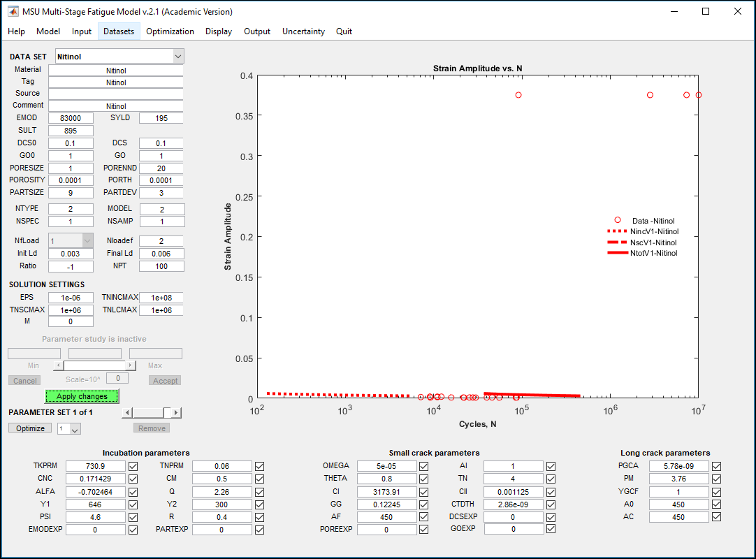756x559 pixels.
Task: Click the Final Ld value field
Action: click(x=161, y=254)
